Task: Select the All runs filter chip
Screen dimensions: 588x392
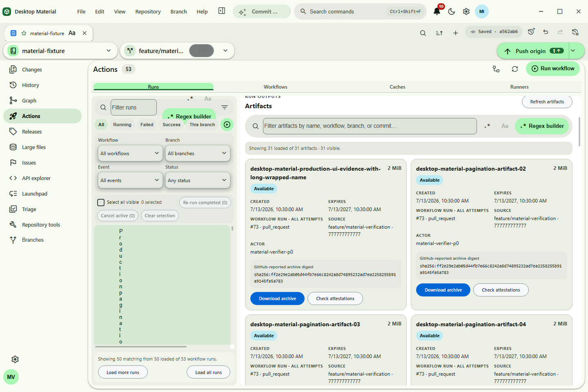Action: tap(101, 125)
